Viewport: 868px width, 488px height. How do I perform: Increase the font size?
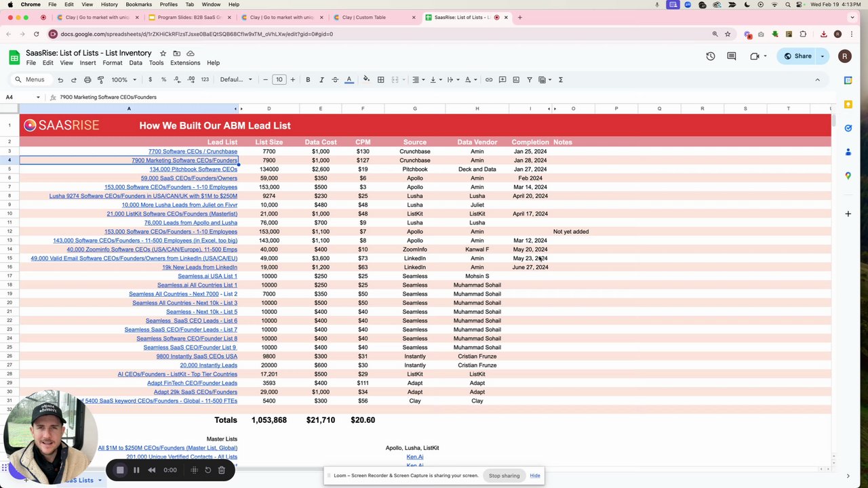[293, 80]
